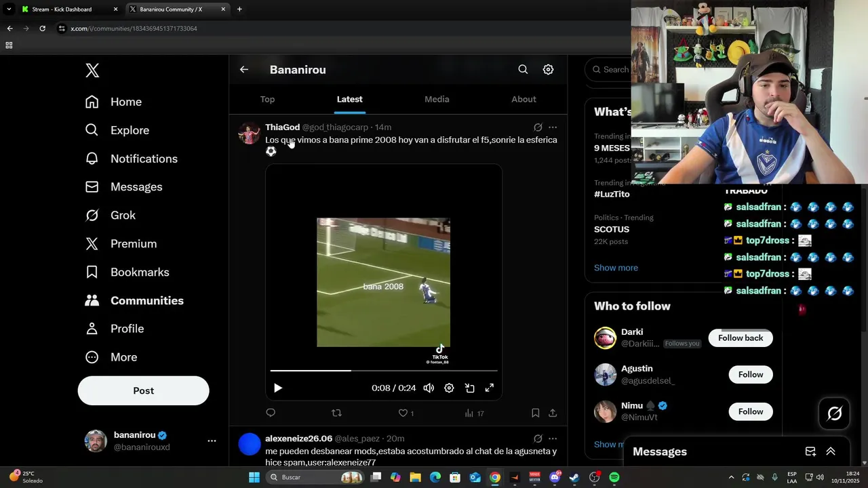Follow Nimu
The image size is (868, 488).
[x=751, y=411]
